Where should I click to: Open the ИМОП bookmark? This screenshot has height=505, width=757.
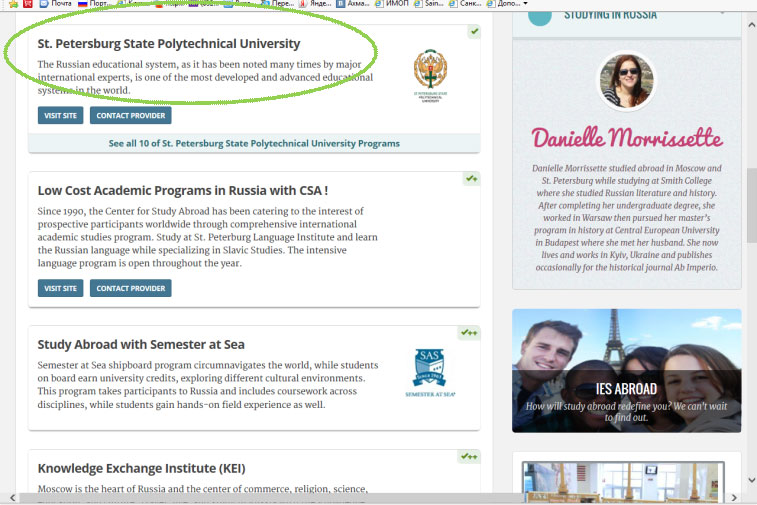(392, 3)
